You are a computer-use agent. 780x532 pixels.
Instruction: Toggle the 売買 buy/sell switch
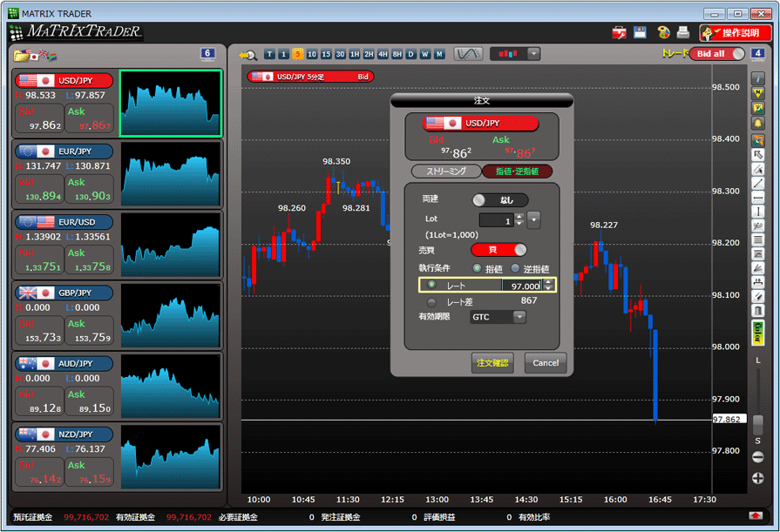click(499, 250)
